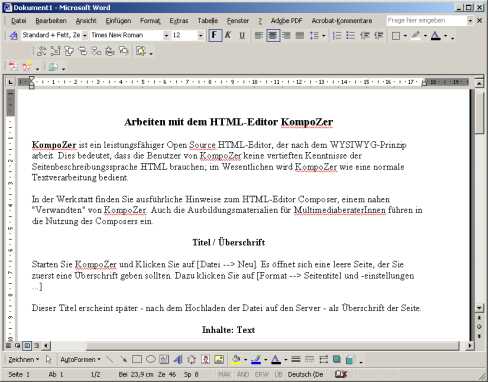Viewport: 488px width, 382px height.
Task: Open the Shadow Style options
Action: (x=337, y=359)
